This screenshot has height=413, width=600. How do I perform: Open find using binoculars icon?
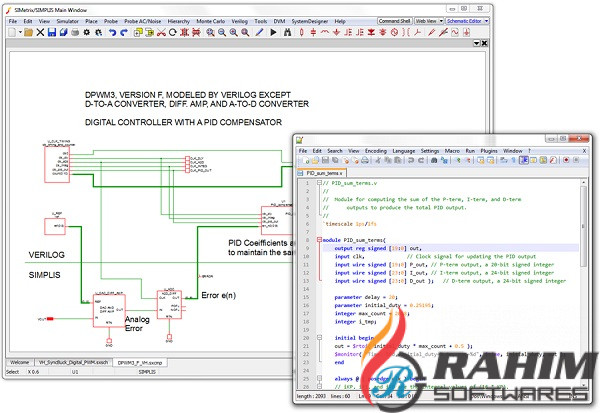tap(287, 33)
